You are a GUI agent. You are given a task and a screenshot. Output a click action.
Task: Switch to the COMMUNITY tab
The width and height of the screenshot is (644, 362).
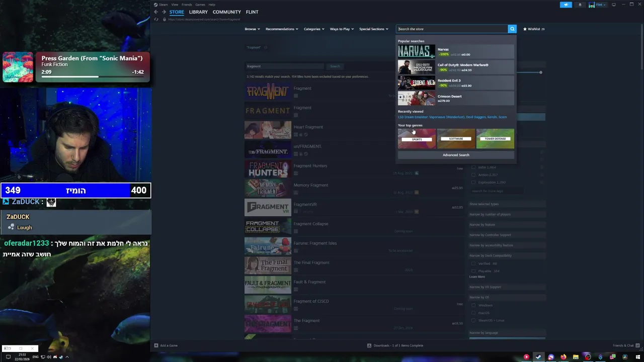[x=227, y=12]
